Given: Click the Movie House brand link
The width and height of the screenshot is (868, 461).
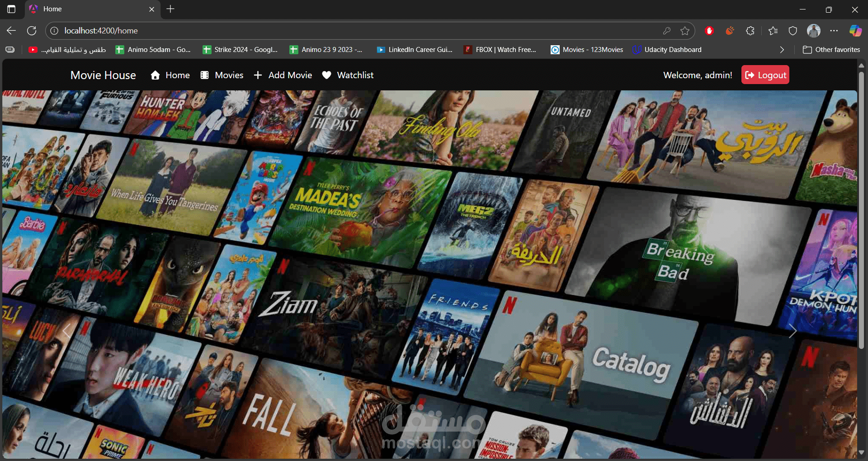Looking at the screenshot, I should pyautogui.click(x=103, y=75).
